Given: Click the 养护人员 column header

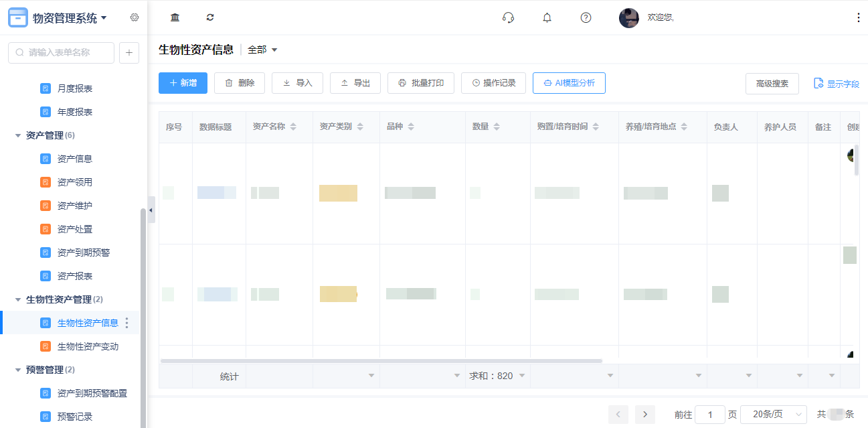Looking at the screenshot, I should [782, 127].
